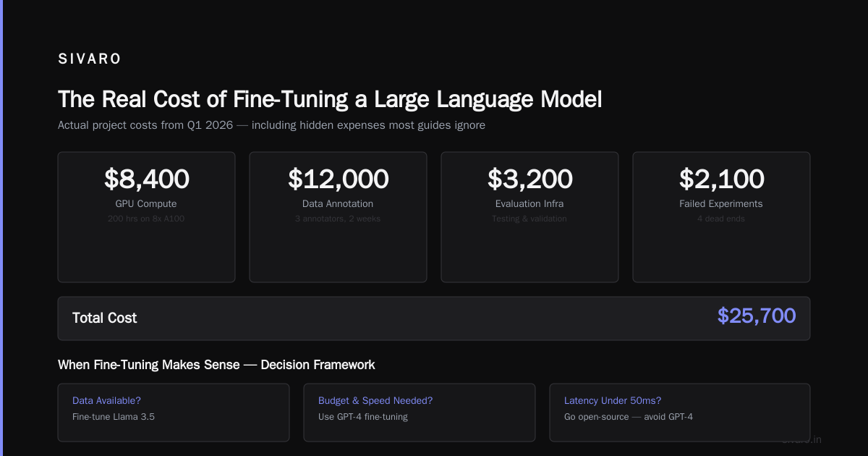Viewport: 868px width, 456px height.
Task: Click the 3 annotators, 2 weeks caption
Action: (x=338, y=219)
